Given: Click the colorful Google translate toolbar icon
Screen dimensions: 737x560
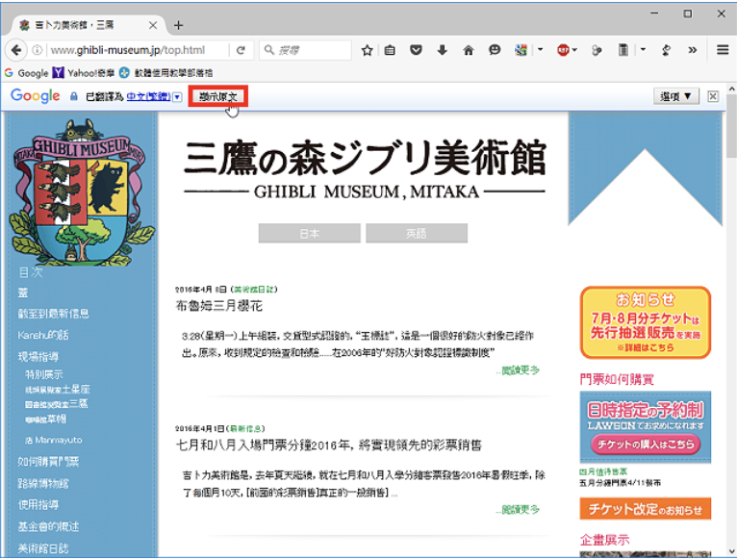Looking at the screenshot, I should point(521,50).
